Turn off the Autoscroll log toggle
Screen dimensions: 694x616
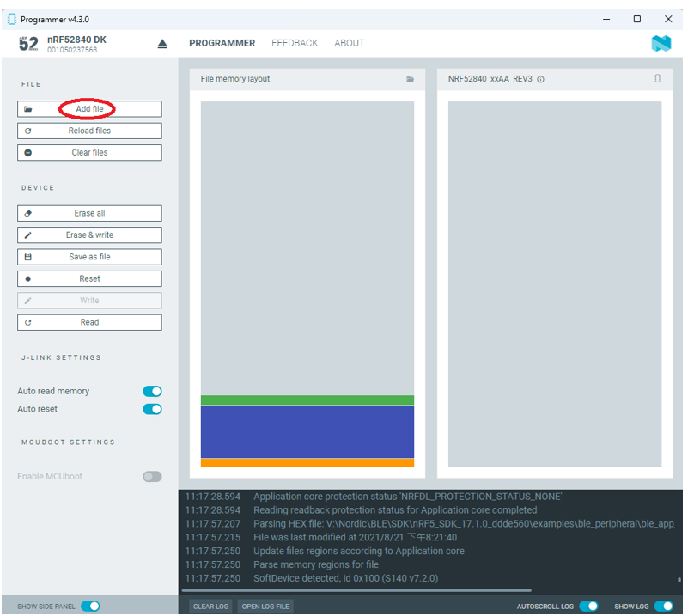[x=588, y=606]
